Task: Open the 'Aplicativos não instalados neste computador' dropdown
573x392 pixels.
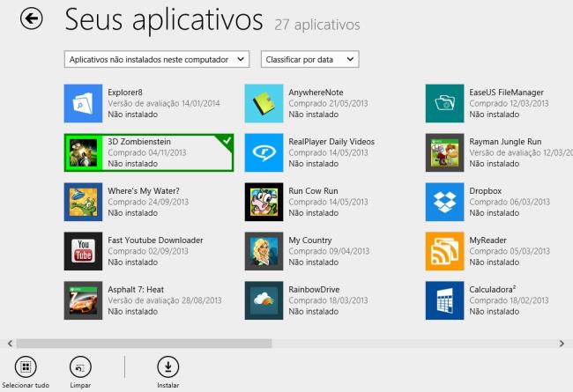Action: tap(157, 59)
